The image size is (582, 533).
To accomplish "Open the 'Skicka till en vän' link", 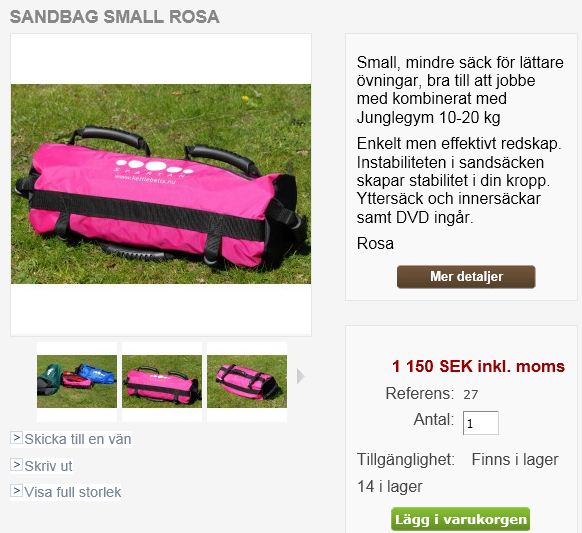I will click(78, 439).
